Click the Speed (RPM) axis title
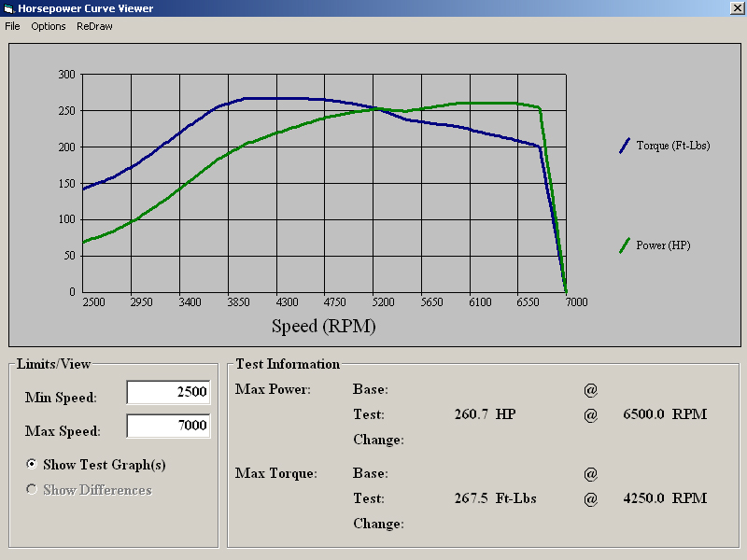The height and width of the screenshot is (560, 747). (x=323, y=326)
